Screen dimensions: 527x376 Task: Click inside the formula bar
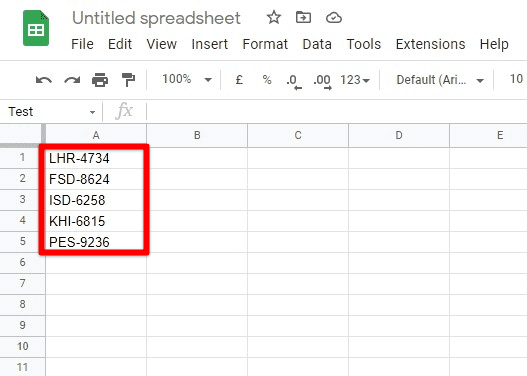pos(336,112)
